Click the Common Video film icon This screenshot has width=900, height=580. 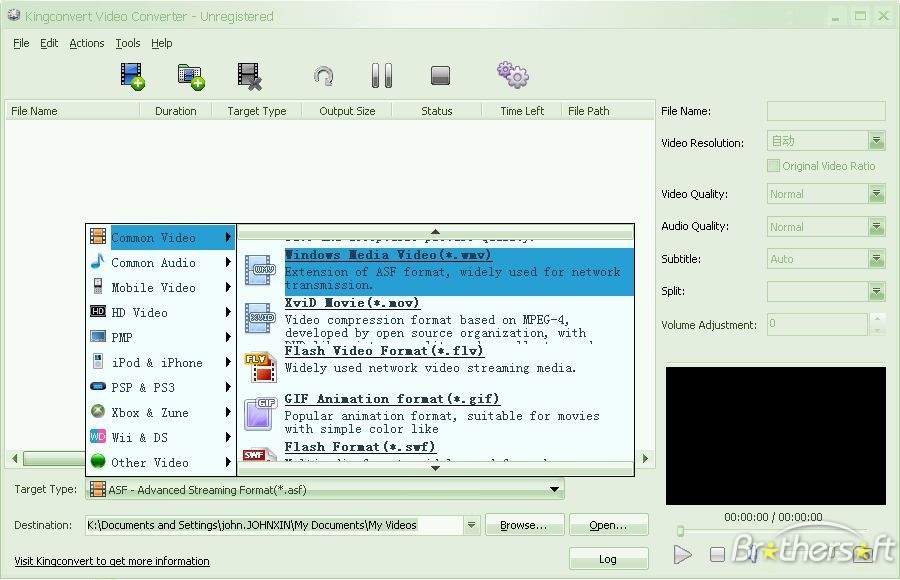click(x=98, y=236)
